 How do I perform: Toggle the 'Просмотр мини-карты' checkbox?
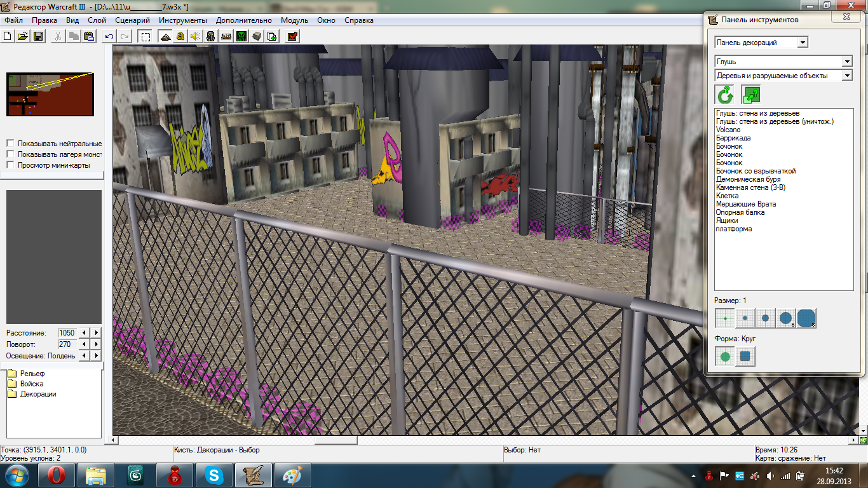[x=10, y=165]
